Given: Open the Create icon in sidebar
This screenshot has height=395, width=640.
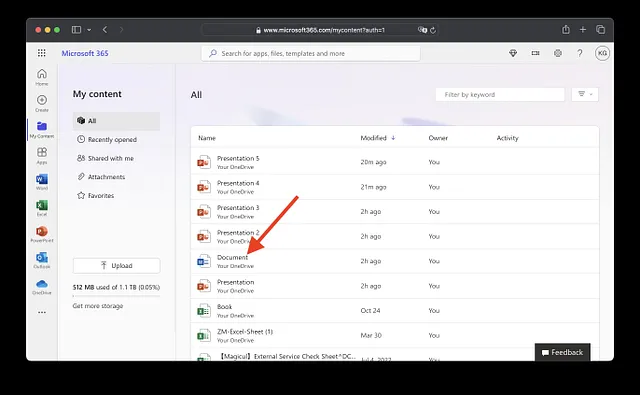Looking at the screenshot, I should click(42, 103).
